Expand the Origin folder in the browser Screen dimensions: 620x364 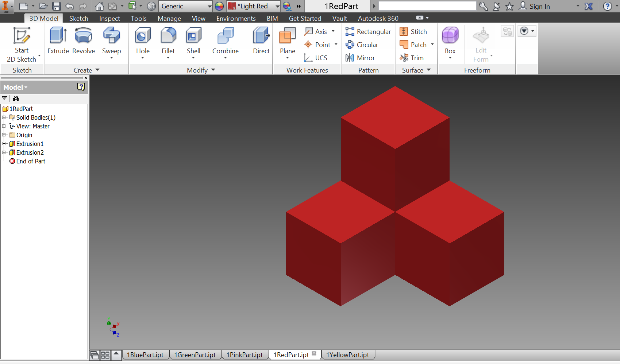click(4, 135)
